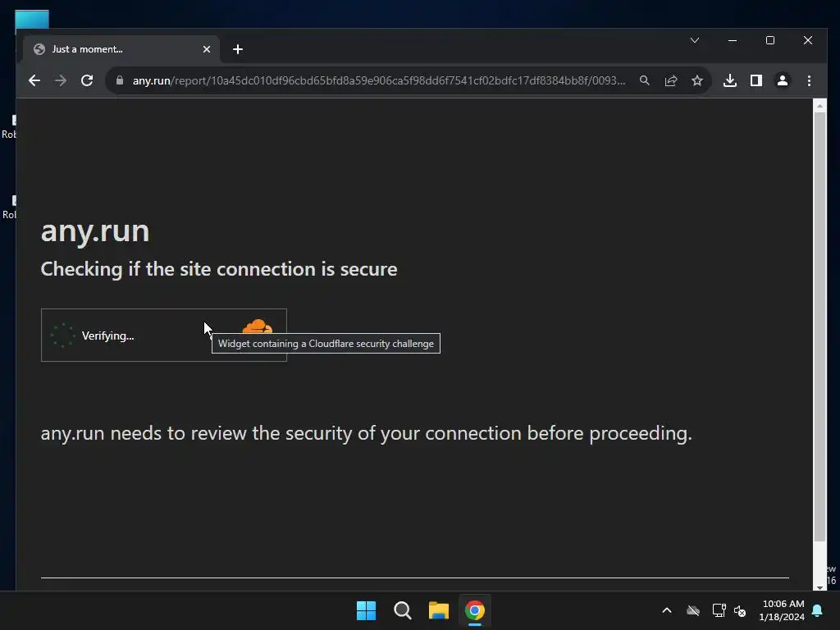Open Chrome three-dot menu
This screenshot has height=630, width=840.
click(x=809, y=80)
